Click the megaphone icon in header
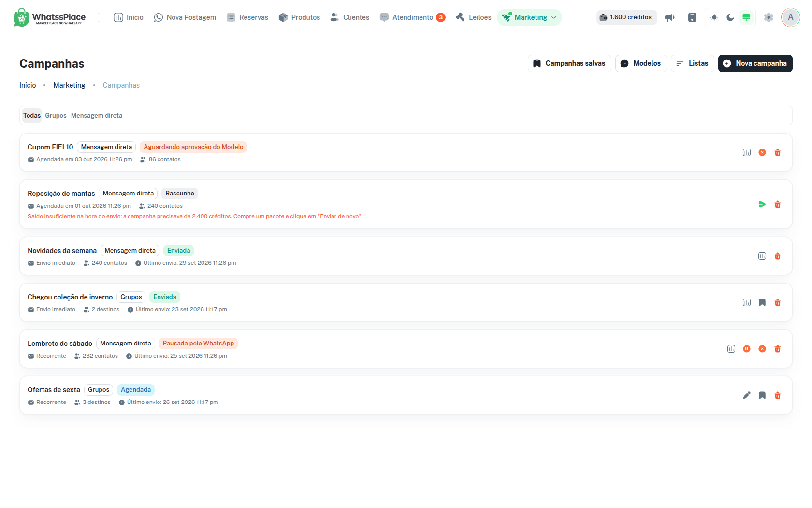The image size is (812, 508). point(670,17)
